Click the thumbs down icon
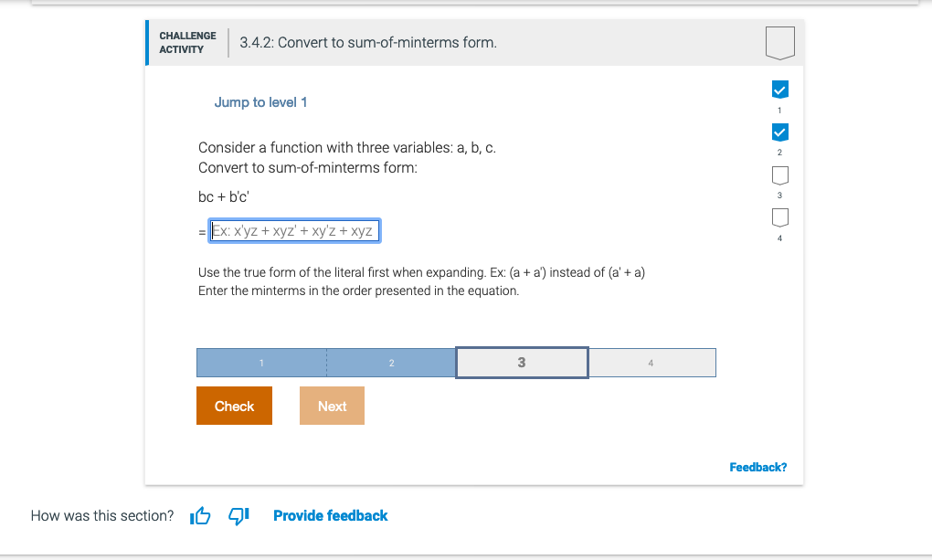The width and height of the screenshot is (932, 560). 238,515
